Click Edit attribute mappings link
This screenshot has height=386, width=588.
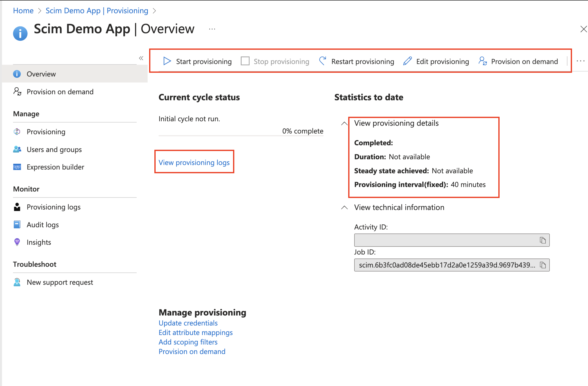click(x=196, y=332)
